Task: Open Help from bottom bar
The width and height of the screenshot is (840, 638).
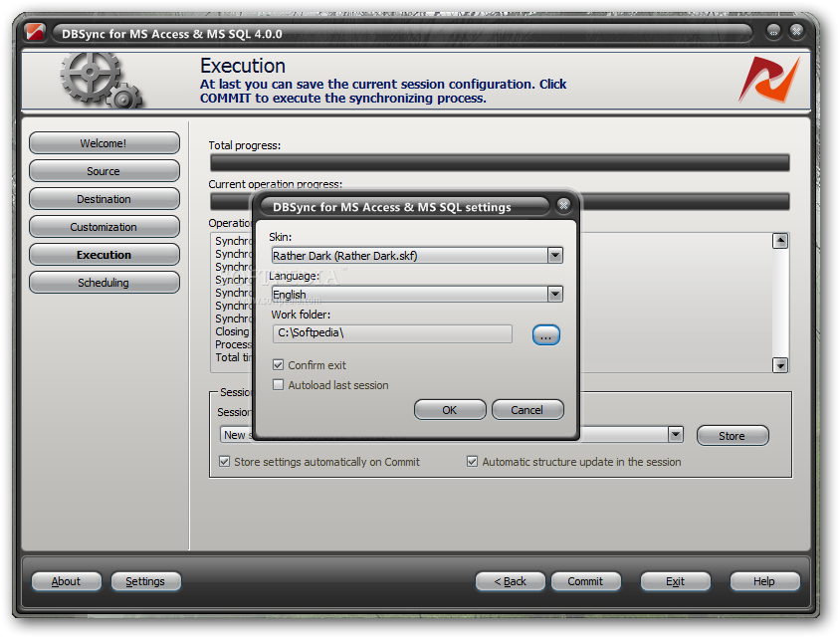Action: click(x=765, y=581)
